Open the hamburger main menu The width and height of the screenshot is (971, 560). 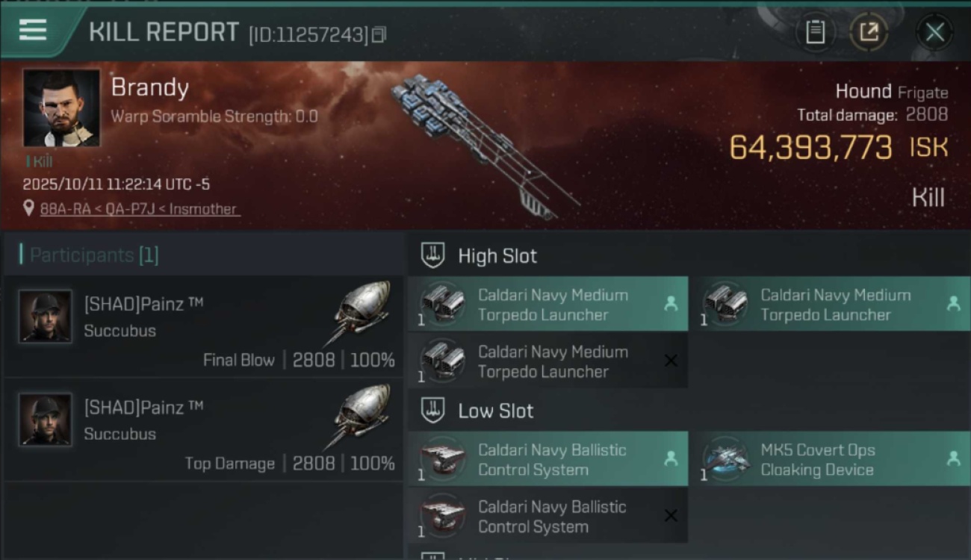pos(33,31)
